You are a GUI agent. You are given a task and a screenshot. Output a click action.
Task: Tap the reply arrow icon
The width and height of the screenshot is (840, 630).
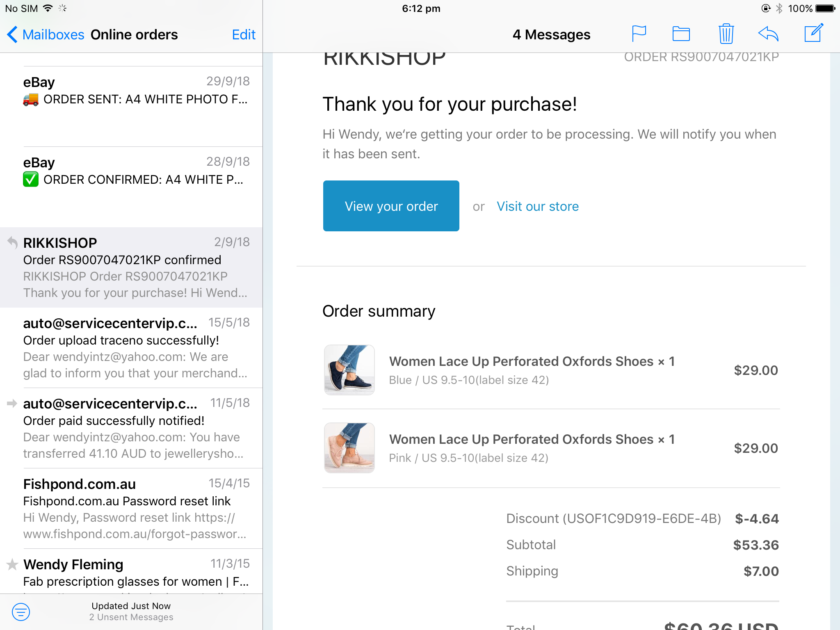pos(768,34)
